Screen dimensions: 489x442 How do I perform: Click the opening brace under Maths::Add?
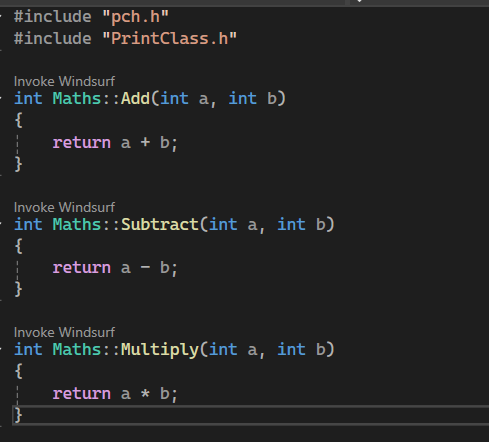click(x=18, y=120)
